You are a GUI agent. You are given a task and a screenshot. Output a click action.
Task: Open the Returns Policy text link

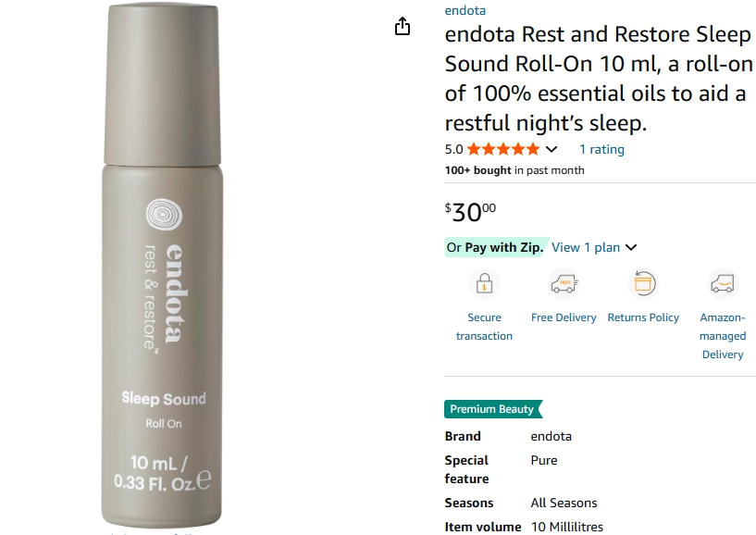click(643, 317)
